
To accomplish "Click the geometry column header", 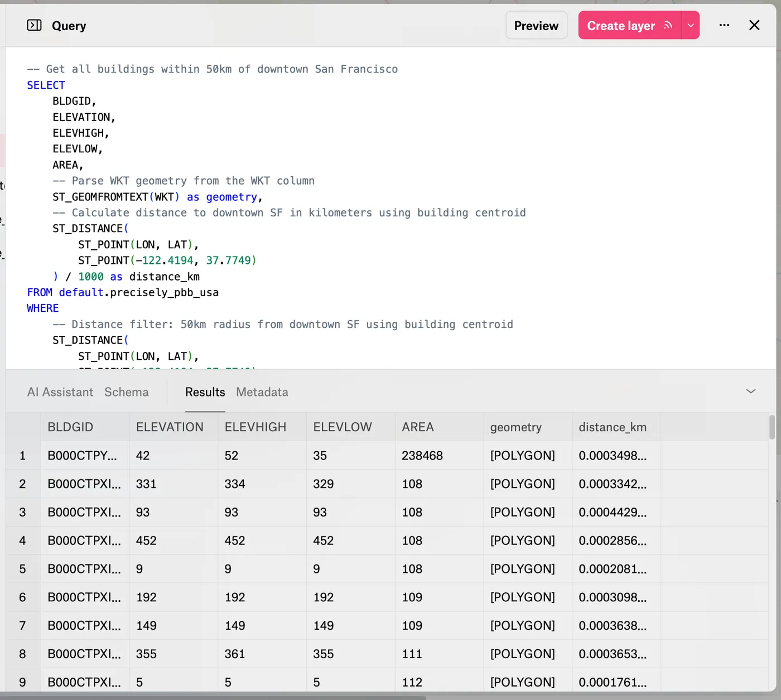I will tap(528, 427).
